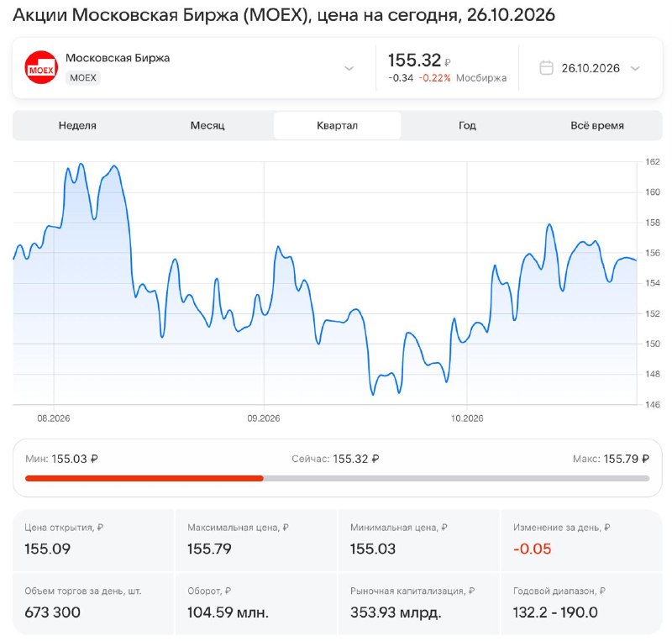This screenshot has width=672, height=641.
Task: Click the 09.2026 label on the chart axis
Action: 264,418
